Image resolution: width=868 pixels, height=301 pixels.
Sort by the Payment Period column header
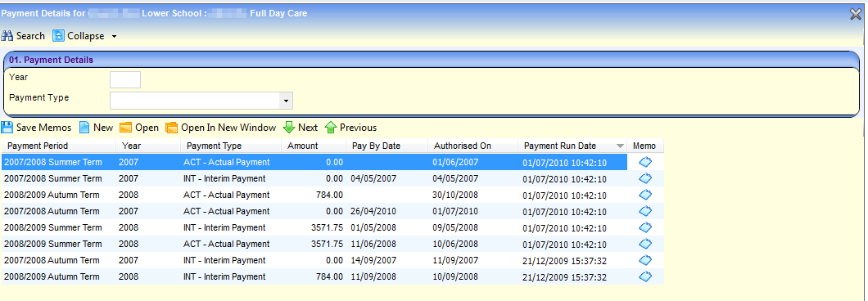[38, 146]
